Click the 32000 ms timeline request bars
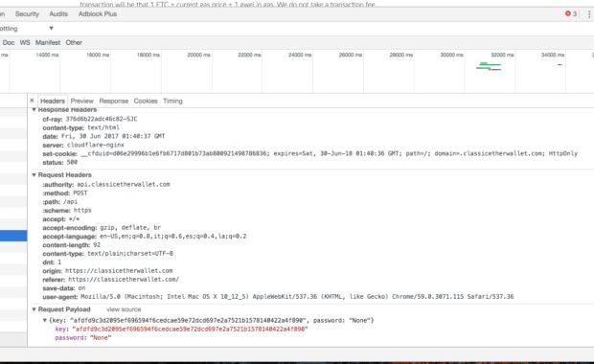594x364 pixels. [489, 67]
